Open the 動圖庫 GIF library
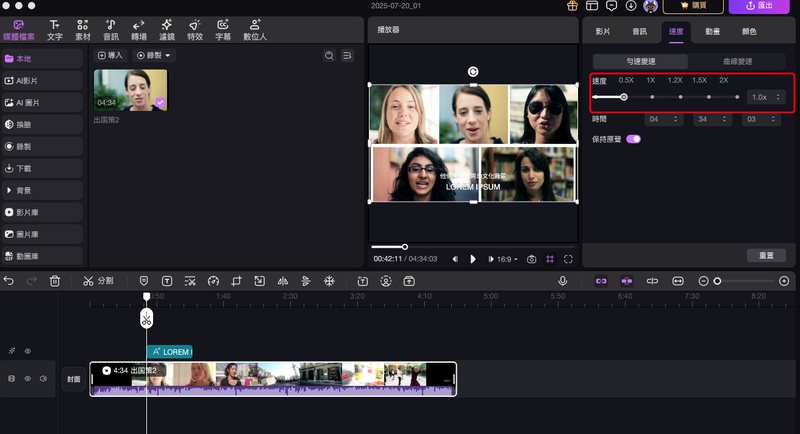This screenshot has width=800, height=434. pos(42,256)
